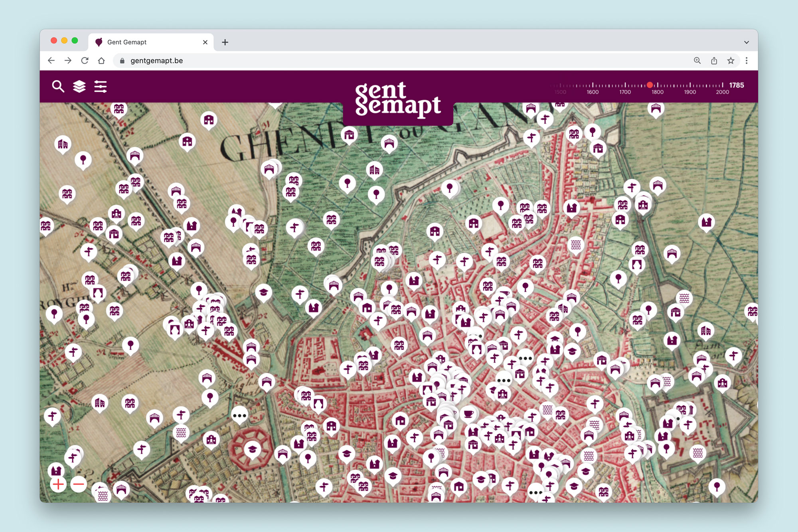Image resolution: width=798 pixels, height=532 pixels.
Task: Go back in browser history
Action: coord(51,61)
